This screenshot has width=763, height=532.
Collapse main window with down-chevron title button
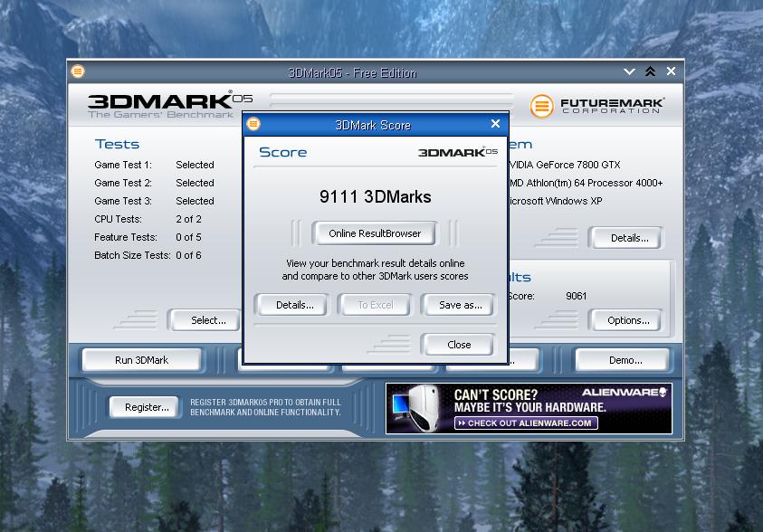629,72
